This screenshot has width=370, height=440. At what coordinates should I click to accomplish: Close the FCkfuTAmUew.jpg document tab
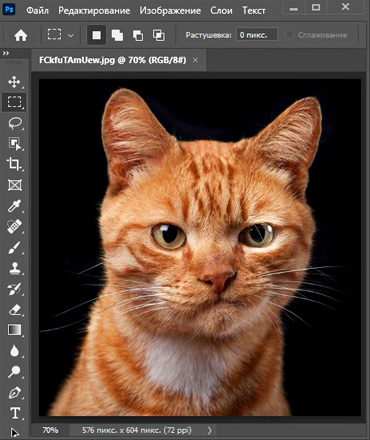pyautogui.click(x=196, y=60)
